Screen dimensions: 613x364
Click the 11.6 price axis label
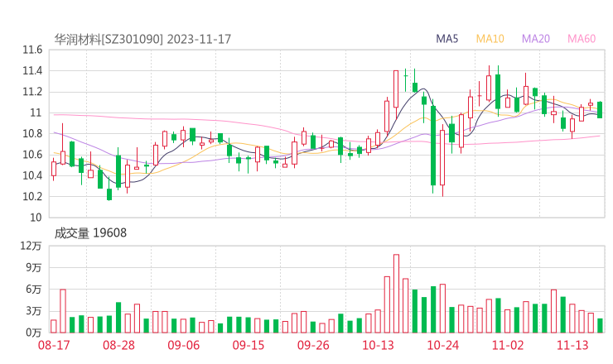coord(32,50)
